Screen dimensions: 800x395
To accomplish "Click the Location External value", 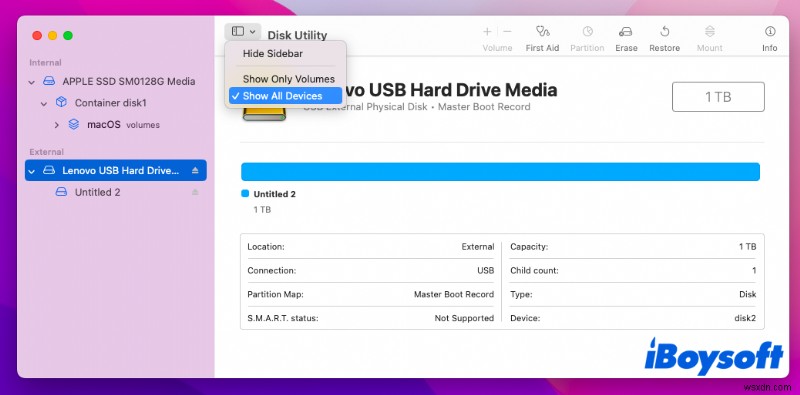I will (478, 247).
